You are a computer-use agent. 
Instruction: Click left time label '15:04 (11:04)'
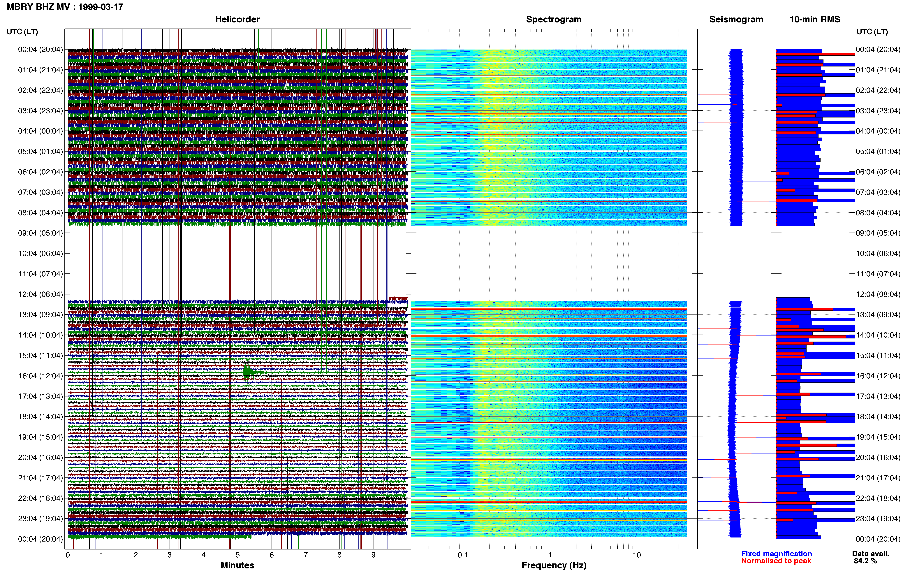point(41,356)
